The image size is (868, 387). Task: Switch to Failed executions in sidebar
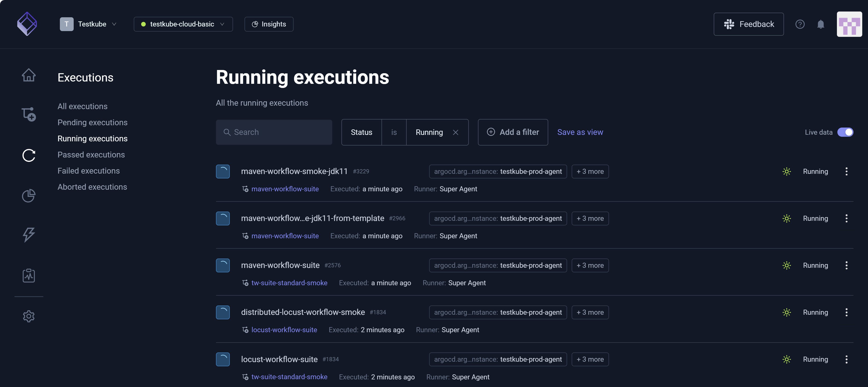pos(89,171)
